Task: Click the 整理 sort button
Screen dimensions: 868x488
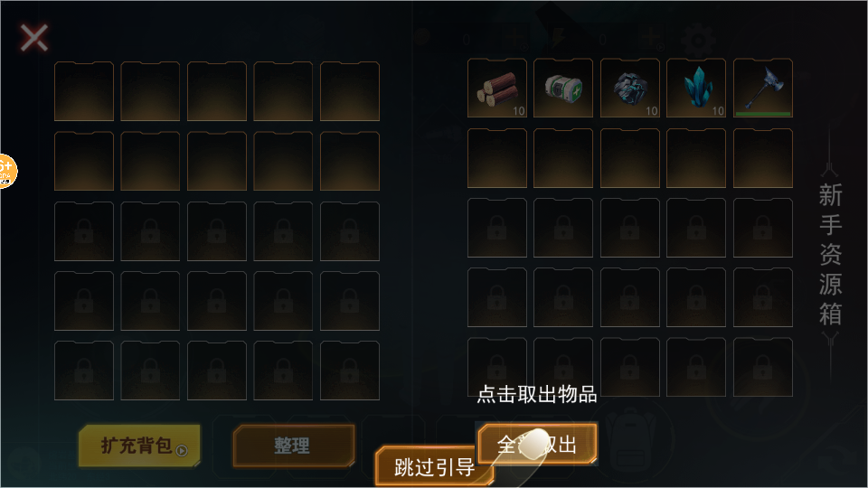Action: click(293, 446)
